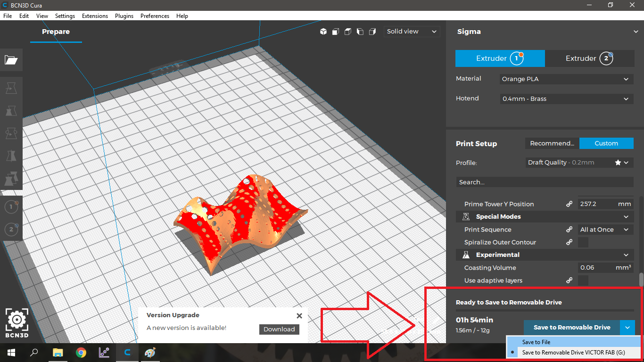Select Extruder 1 tab
Viewport: 644px width, 362px height.
500,58
